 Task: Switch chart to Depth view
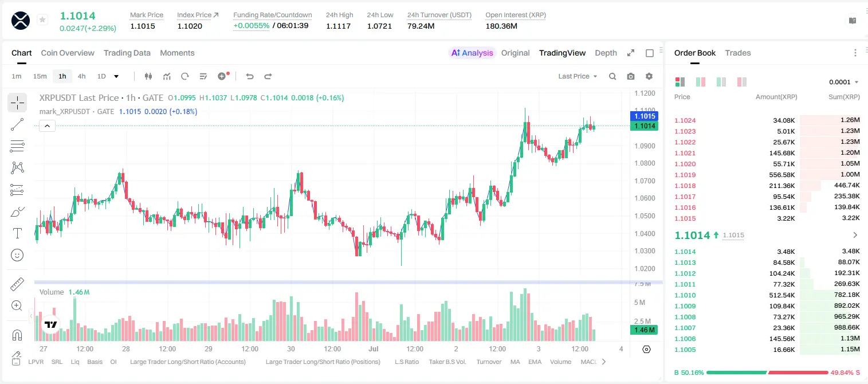coord(606,53)
